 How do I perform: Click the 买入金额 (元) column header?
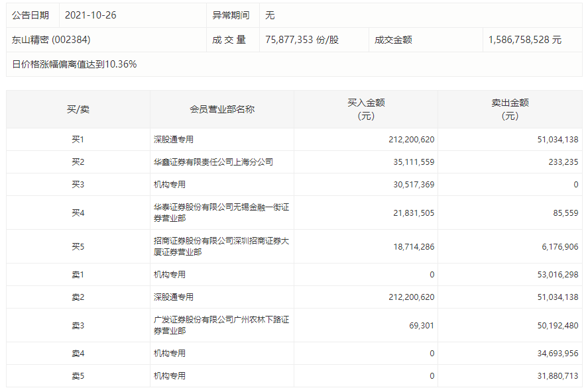[366, 109]
